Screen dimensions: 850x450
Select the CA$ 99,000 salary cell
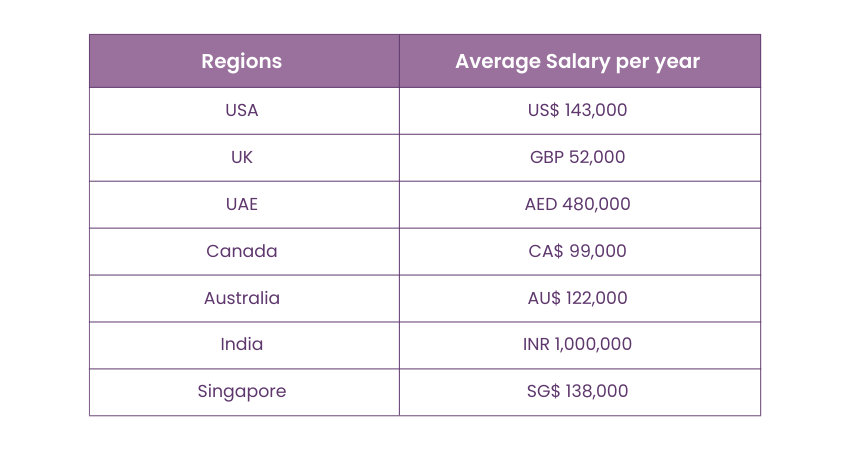(x=578, y=251)
